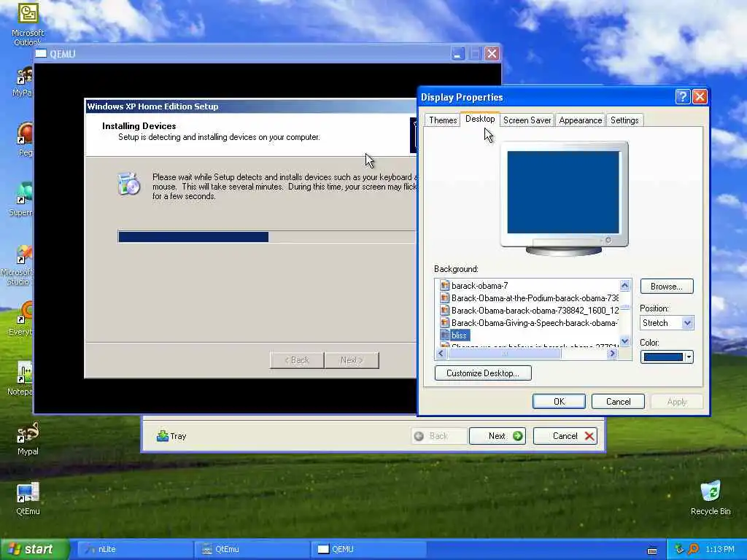Click the system tray icon beside the magnifier
The image size is (747, 560).
(x=679, y=549)
